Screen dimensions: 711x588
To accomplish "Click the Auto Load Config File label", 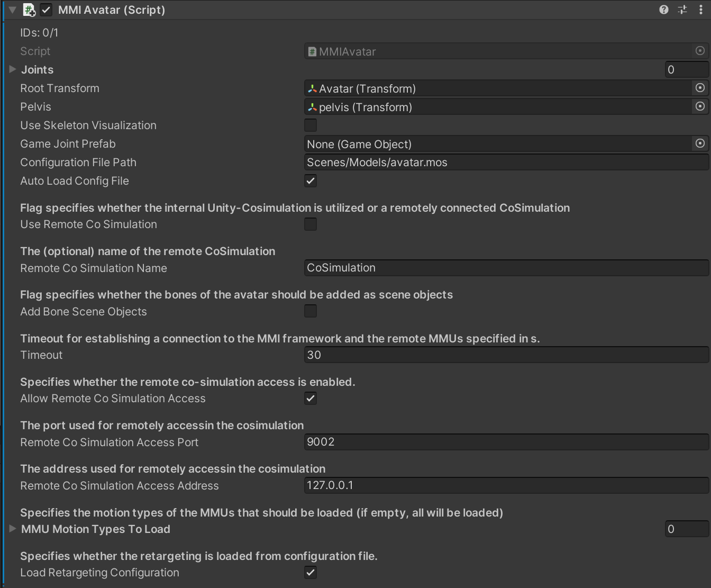I will [x=75, y=180].
